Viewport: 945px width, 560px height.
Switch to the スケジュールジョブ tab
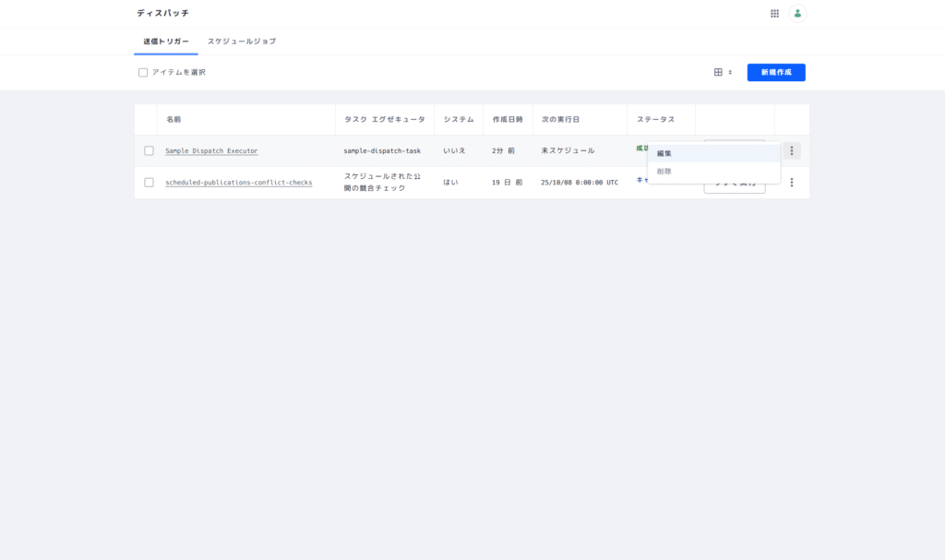[241, 42]
